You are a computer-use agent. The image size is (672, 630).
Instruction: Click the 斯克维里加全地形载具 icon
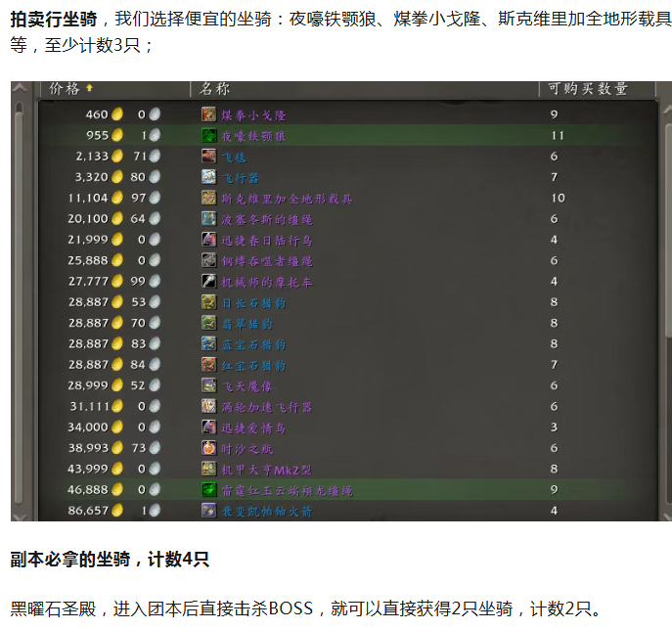click(208, 198)
